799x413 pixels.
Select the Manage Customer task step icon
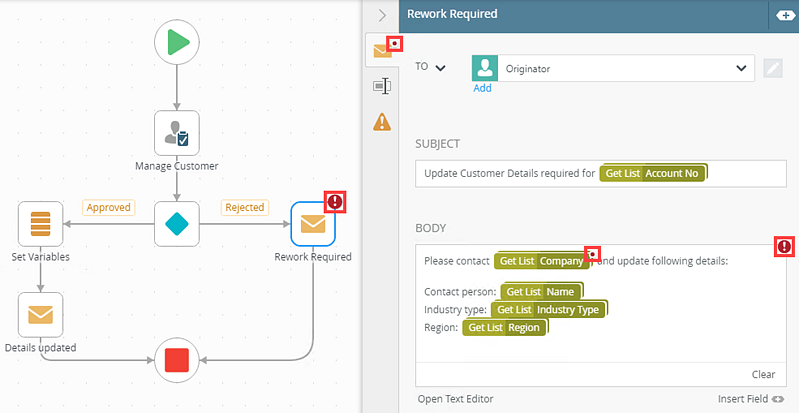click(177, 133)
